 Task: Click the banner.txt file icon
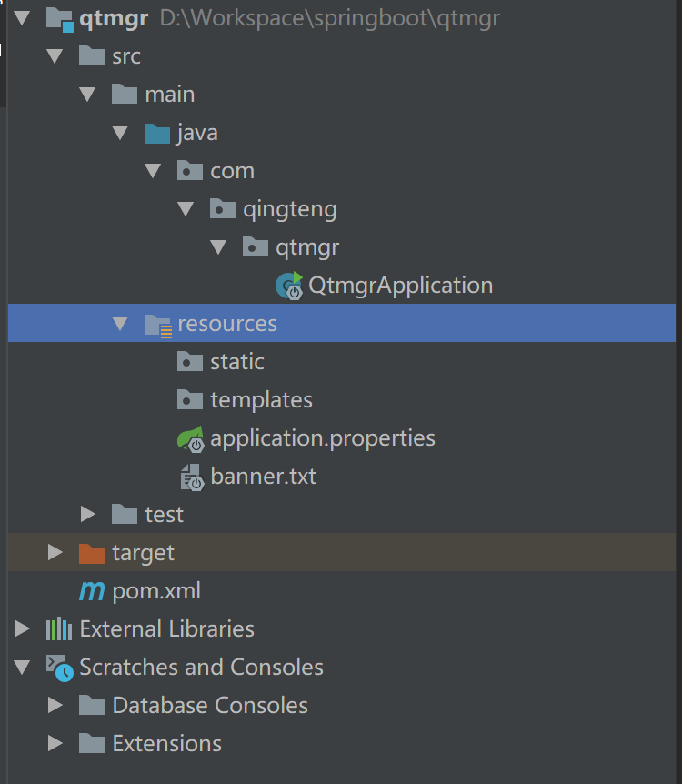(x=191, y=476)
